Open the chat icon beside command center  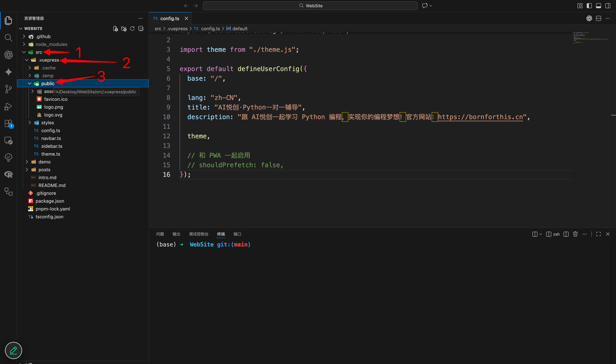pos(425,6)
